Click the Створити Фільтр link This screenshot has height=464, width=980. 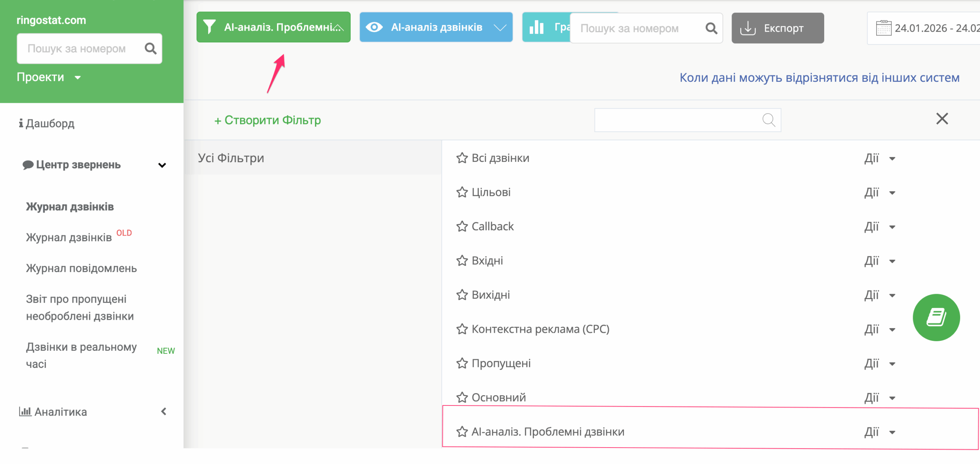click(267, 120)
